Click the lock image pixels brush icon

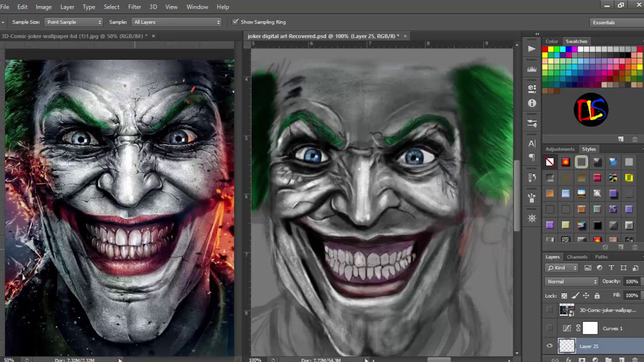[x=575, y=296]
